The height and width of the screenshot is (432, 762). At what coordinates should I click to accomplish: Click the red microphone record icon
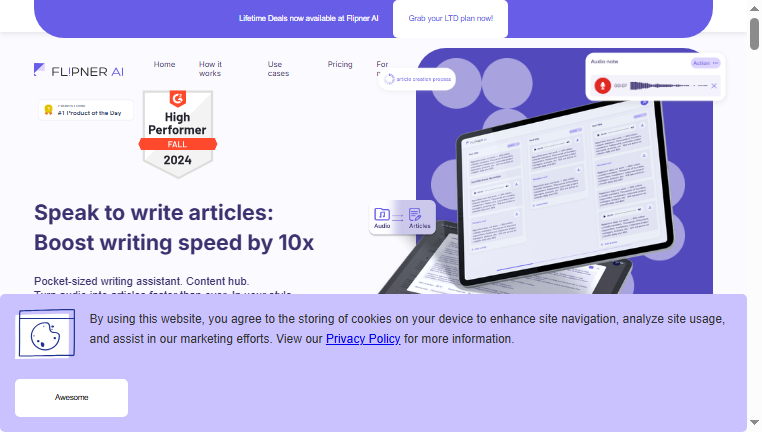(603, 86)
